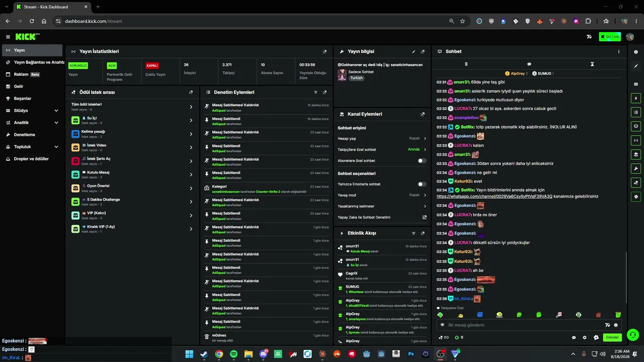
Task: Open Yavaş mod setting
Action: pos(382,195)
